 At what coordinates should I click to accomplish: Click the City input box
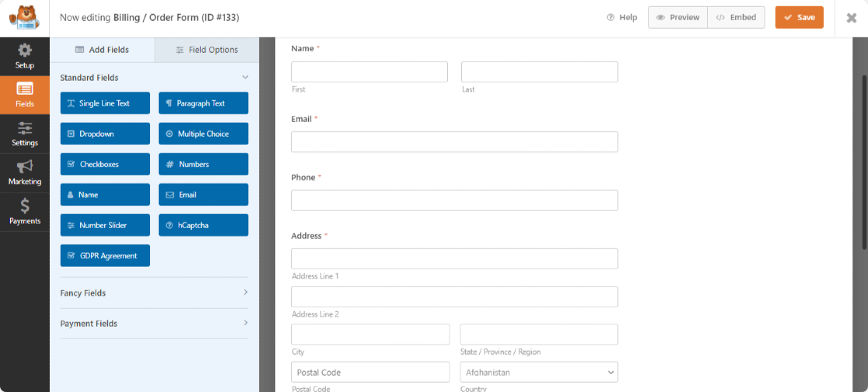370,334
